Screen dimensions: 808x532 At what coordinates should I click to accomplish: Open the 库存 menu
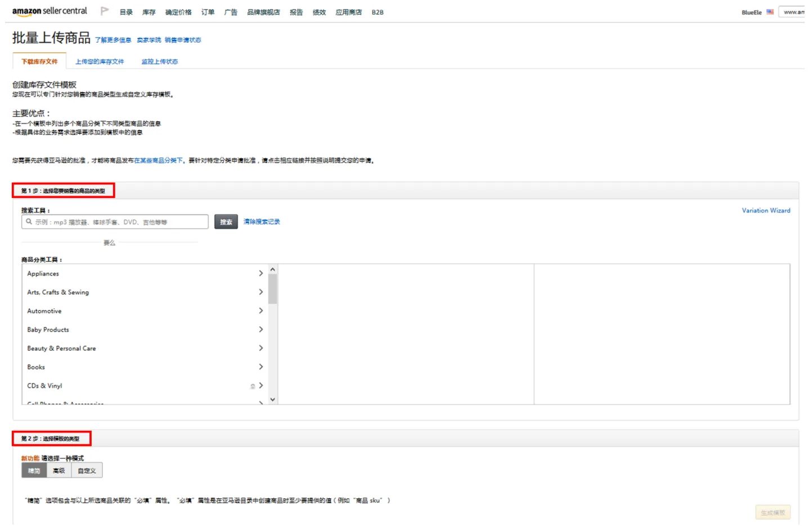[x=149, y=12]
